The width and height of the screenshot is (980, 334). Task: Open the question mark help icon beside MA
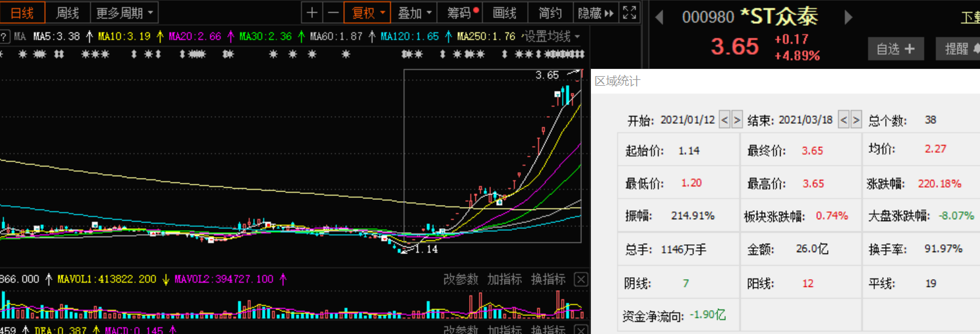coord(5,37)
